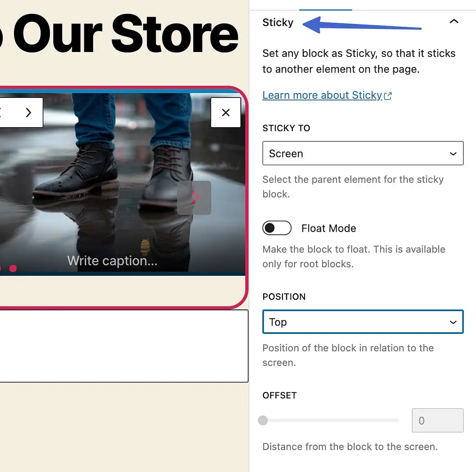Toggle the Float Mode switch
Image resolution: width=476 pixels, height=472 pixels.
point(277,228)
